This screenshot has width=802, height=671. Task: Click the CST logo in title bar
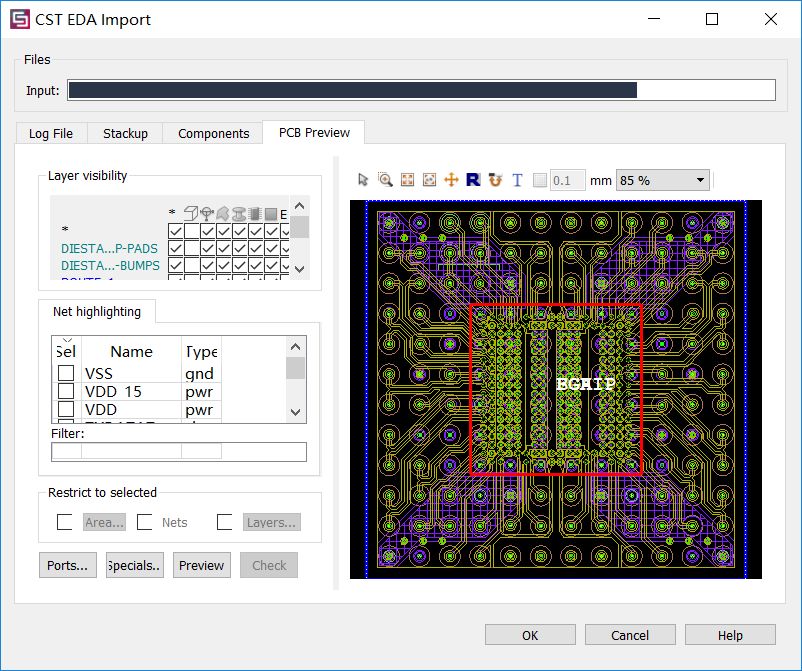[20, 19]
